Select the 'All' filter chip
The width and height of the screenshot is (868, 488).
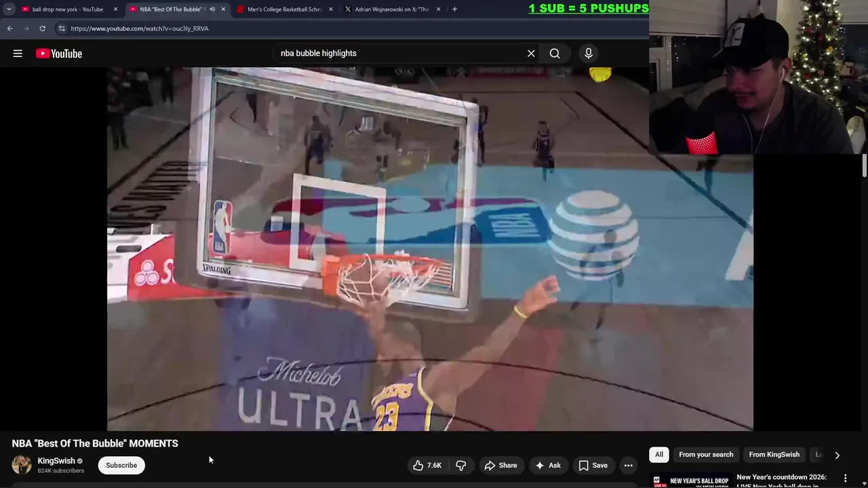click(659, 455)
